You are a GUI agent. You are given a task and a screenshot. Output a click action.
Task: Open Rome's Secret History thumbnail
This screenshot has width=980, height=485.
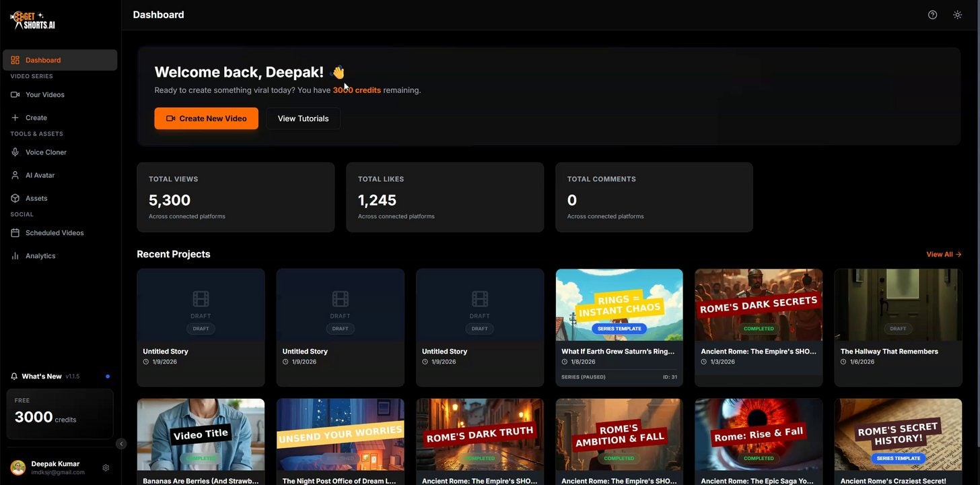[898, 434]
